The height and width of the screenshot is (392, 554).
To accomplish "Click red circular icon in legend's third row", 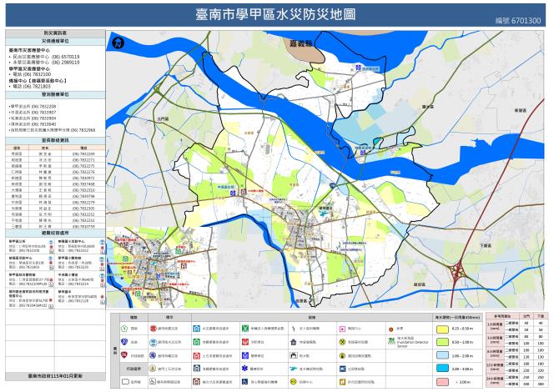I will (x=122, y=355).
